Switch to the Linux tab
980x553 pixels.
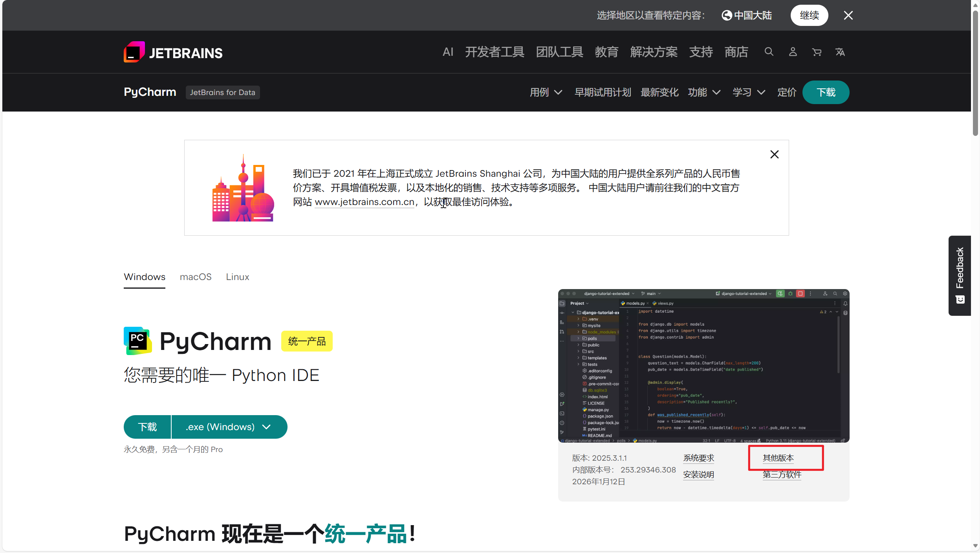coord(237,277)
